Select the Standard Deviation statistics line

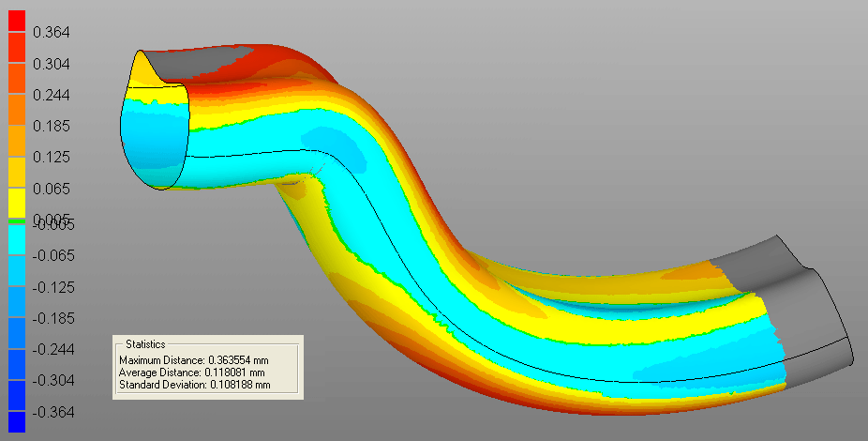pos(194,385)
